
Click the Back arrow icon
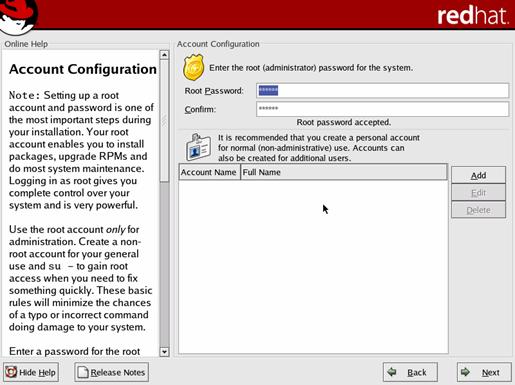tap(392, 371)
